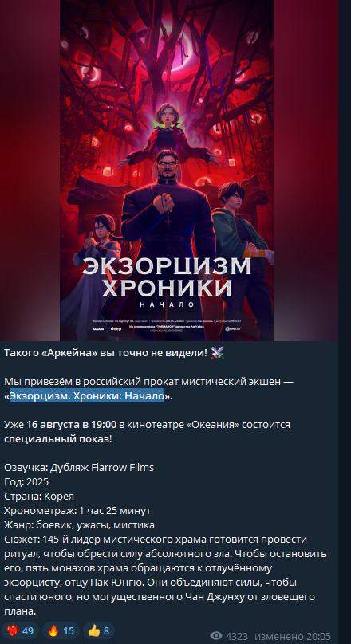Click the 'Озвучка: Дубляж Flarrow Films' line

[79, 467]
